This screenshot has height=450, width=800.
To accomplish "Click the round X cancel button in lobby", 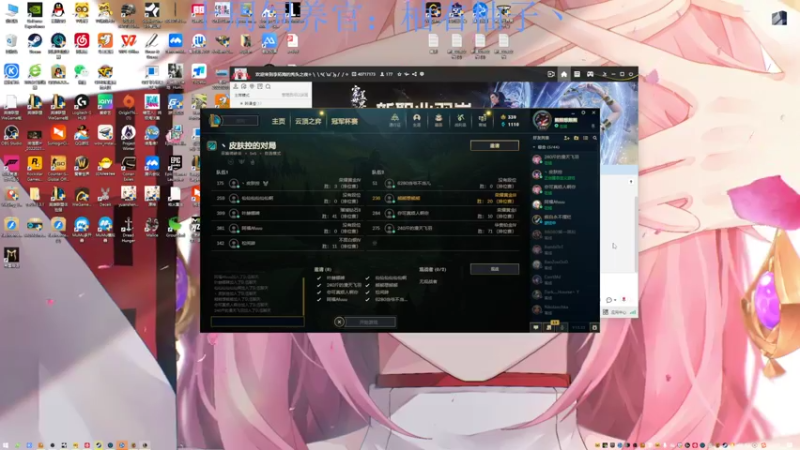I will point(339,322).
